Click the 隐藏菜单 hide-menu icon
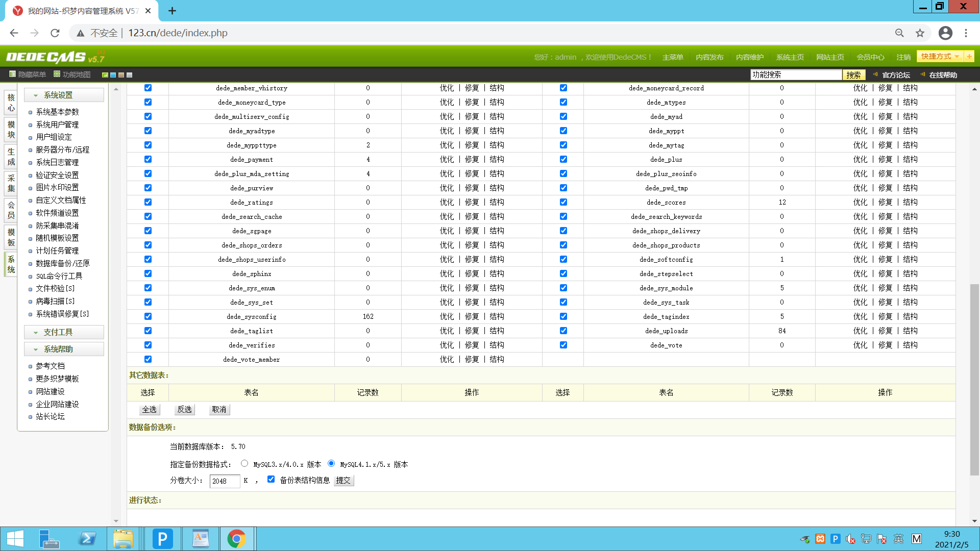 12,74
